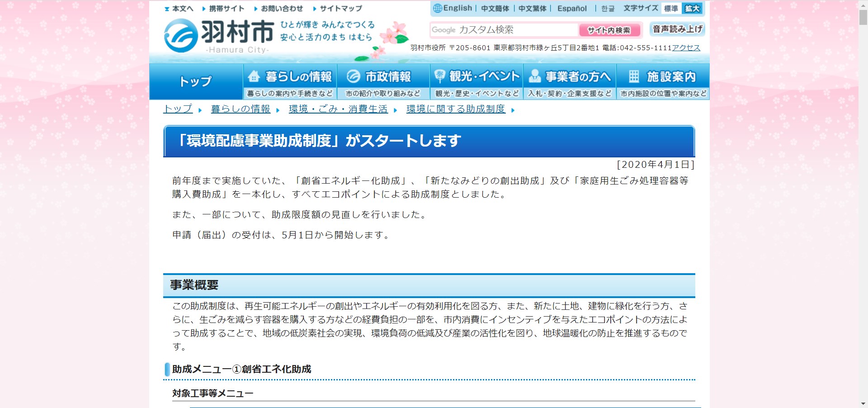
Task: Go to 環境に関する助成制度 breadcrumb
Action: click(455, 109)
